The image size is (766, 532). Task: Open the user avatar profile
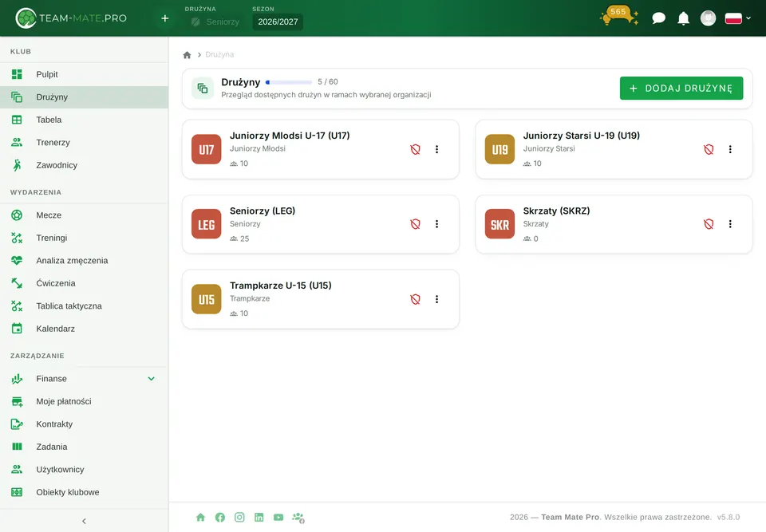click(x=708, y=18)
